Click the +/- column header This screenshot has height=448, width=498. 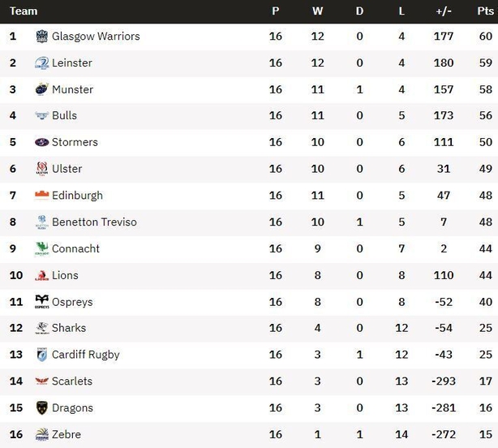[x=444, y=11]
